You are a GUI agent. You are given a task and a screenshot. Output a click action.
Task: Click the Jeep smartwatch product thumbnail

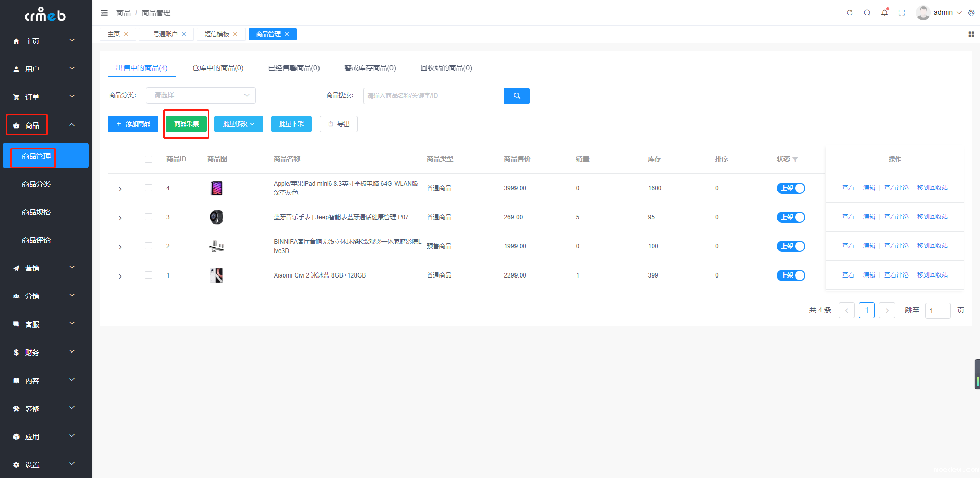[x=216, y=217]
